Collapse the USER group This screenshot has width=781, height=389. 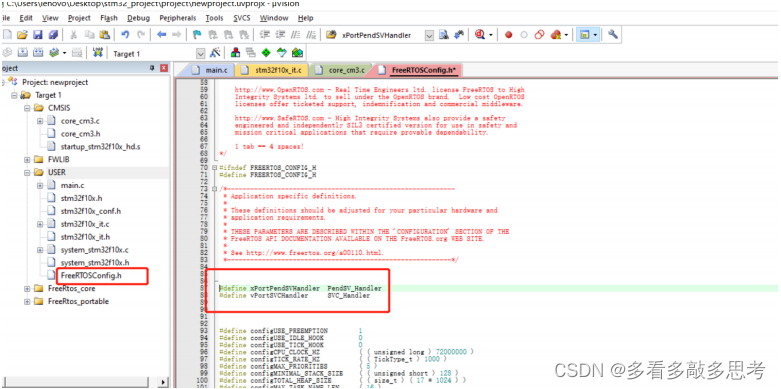coord(27,172)
